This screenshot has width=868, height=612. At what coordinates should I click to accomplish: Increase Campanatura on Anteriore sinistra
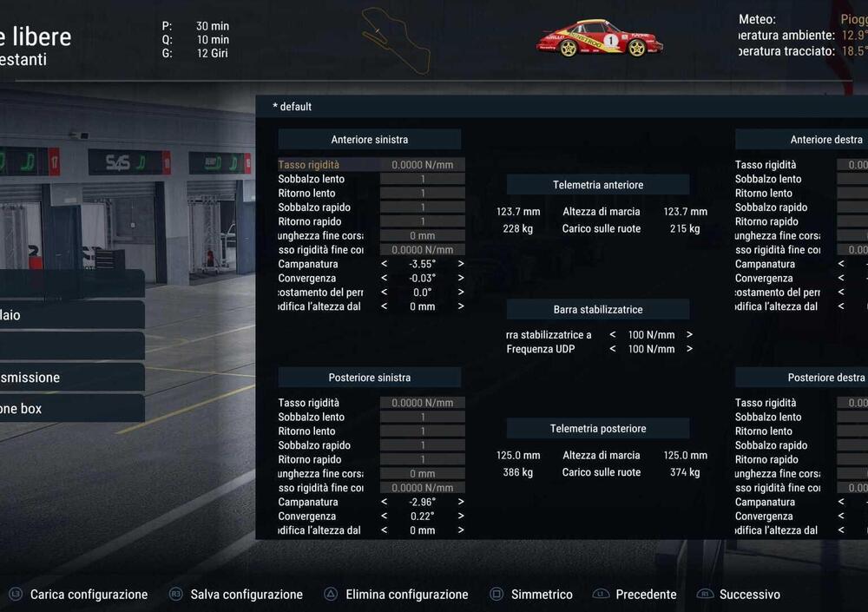tap(461, 264)
